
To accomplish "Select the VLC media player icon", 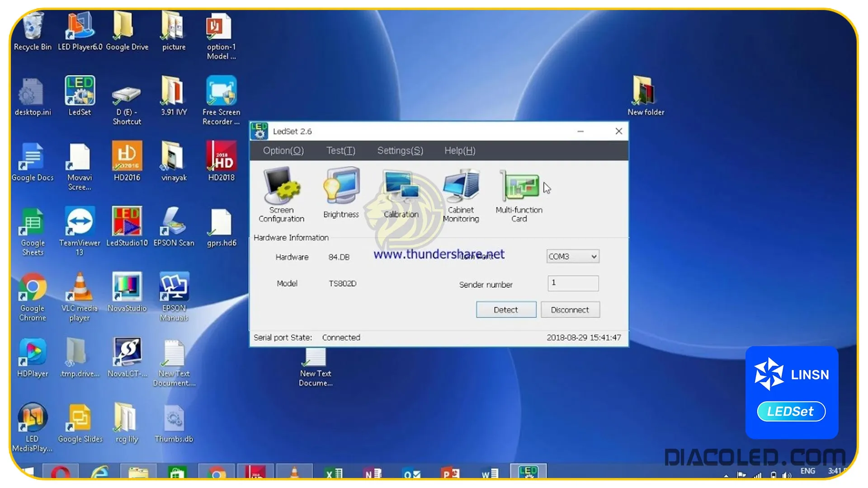I will [x=80, y=297].
